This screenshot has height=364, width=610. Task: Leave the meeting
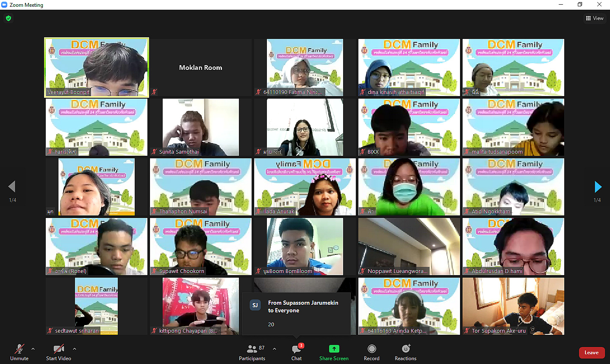coord(591,353)
